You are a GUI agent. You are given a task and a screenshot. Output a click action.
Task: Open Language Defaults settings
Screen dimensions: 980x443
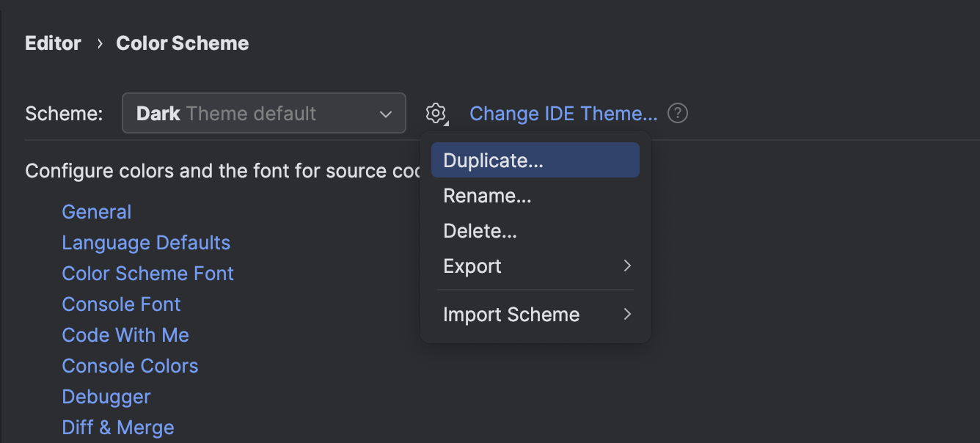tap(146, 242)
